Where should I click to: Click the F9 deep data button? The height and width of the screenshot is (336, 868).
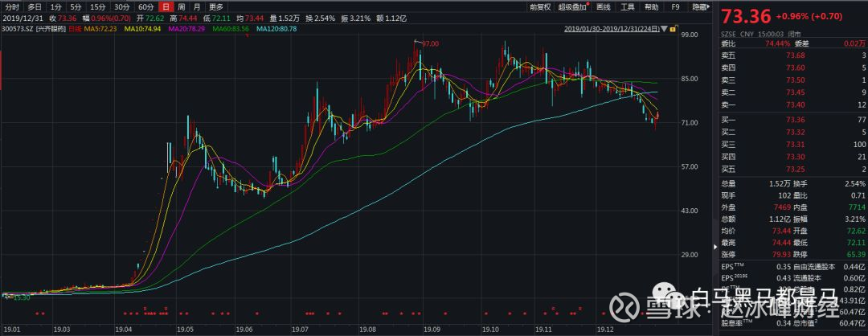coord(675,7)
